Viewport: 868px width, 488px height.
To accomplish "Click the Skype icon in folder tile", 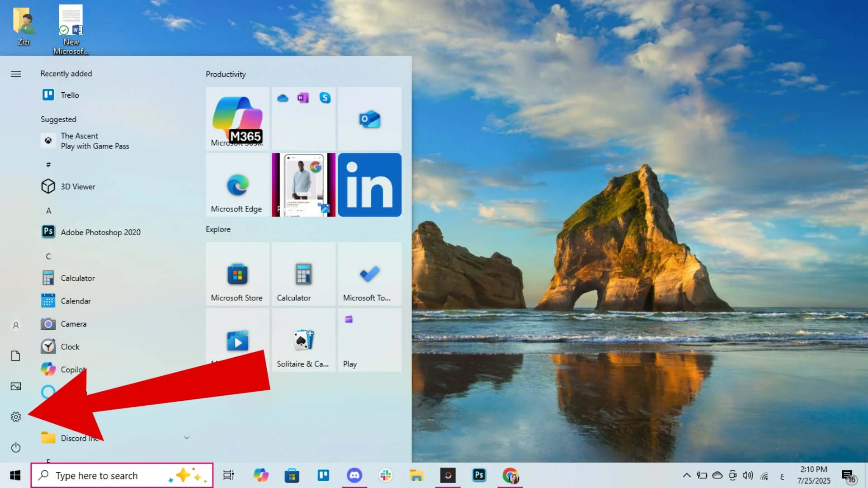I will click(x=325, y=98).
